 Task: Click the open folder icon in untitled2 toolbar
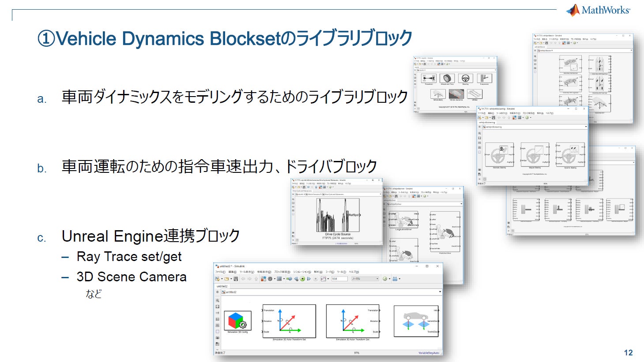(226, 279)
